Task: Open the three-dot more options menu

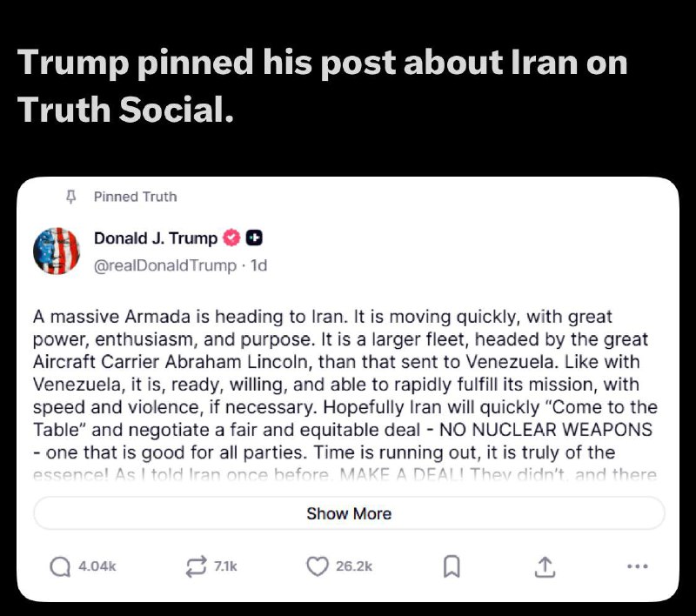Action: 637,566
